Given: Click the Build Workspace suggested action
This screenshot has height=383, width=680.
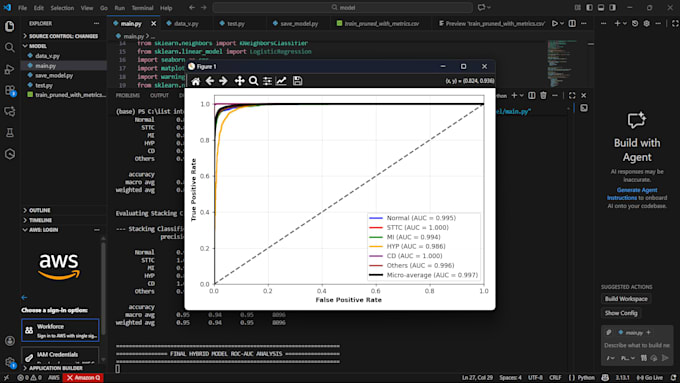Looking at the screenshot, I should 626,299.
